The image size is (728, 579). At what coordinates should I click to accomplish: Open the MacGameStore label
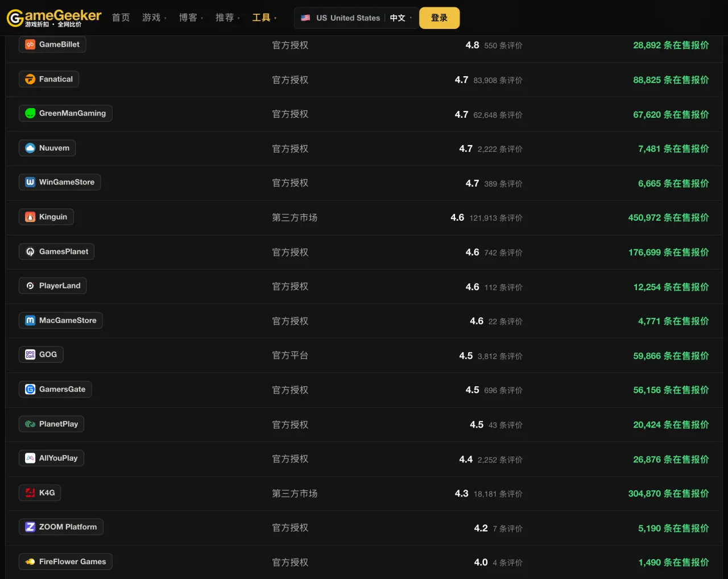(x=61, y=320)
